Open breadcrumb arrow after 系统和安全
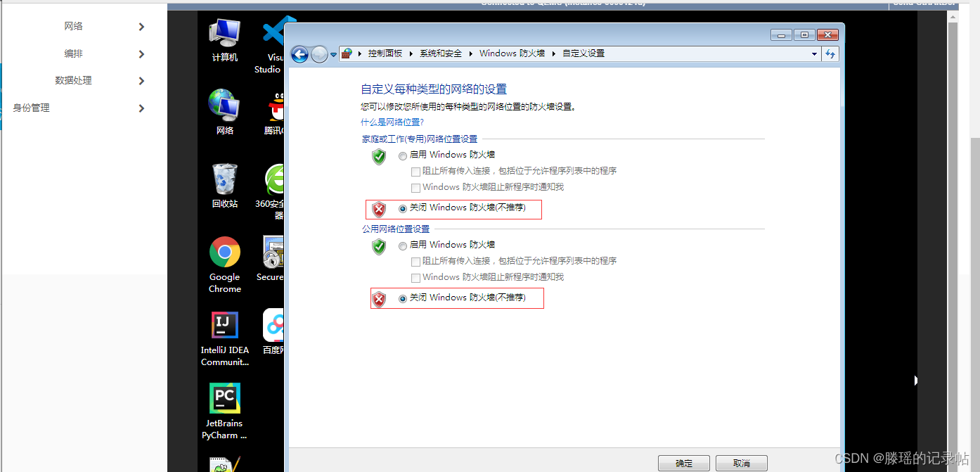The image size is (980, 472). pyautogui.click(x=471, y=53)
